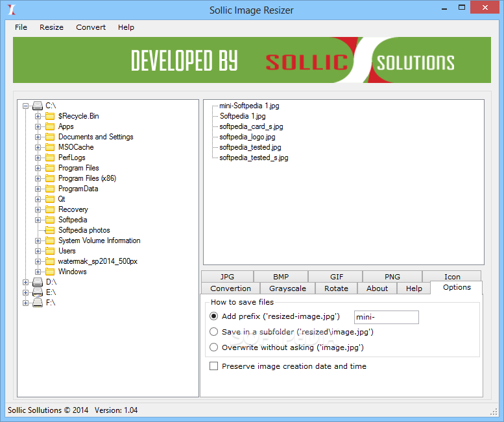Switch to the PNG tab
This screenshot has height=422, width=504.
click(x=392, y=277)
